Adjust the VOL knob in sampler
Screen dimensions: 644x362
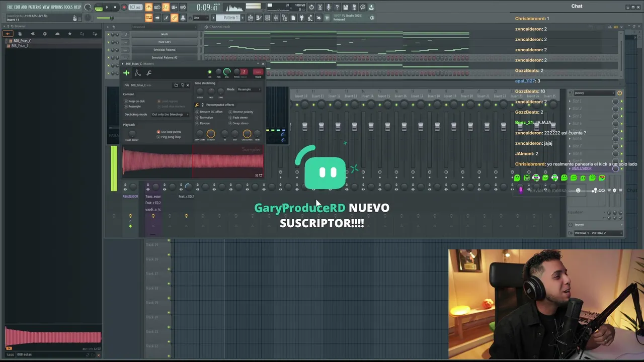[x=227, y=72]
